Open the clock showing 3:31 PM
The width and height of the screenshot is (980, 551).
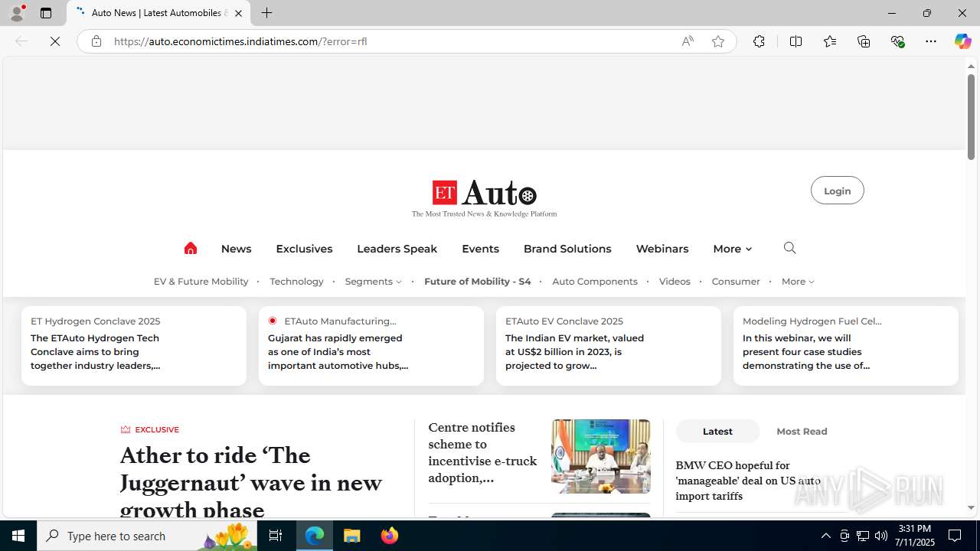[x=915, y=536]
